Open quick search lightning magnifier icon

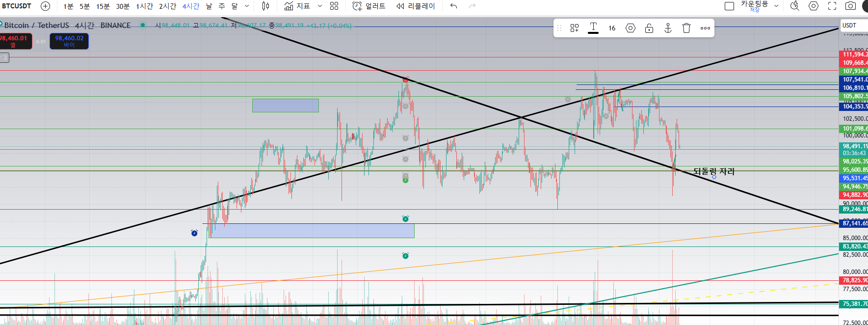point(795,6)
